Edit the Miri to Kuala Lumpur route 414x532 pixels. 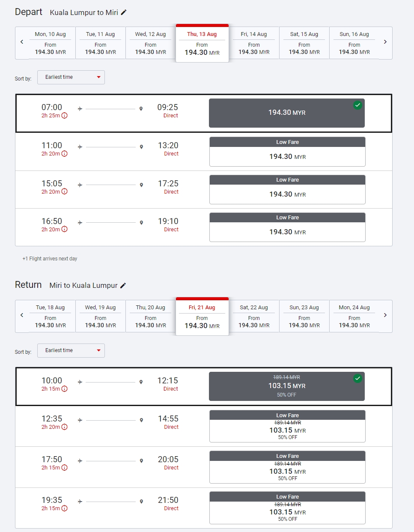tap(123, 285)
